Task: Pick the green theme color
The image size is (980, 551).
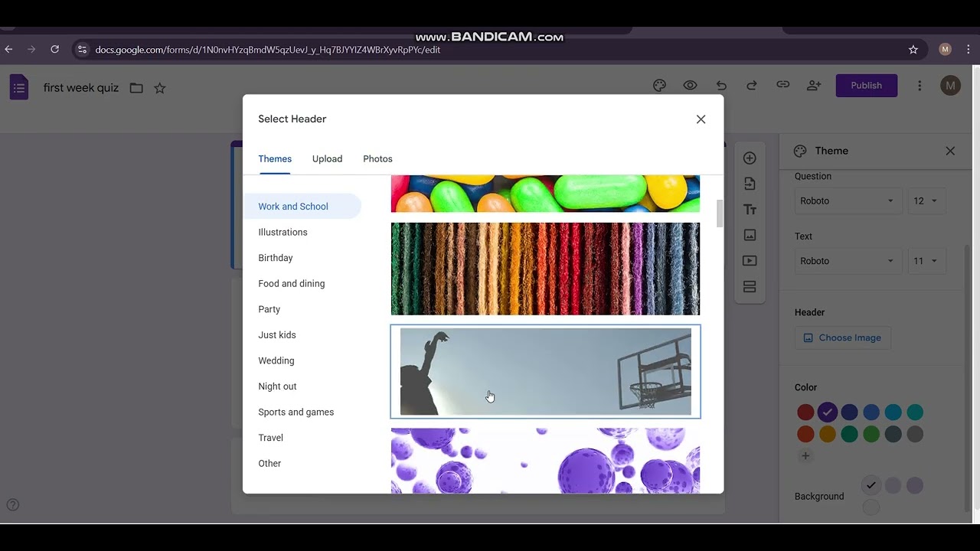Action: pos(871,435)
